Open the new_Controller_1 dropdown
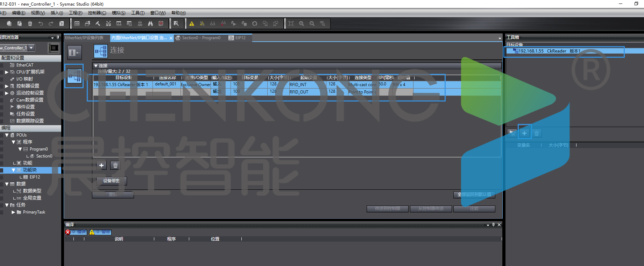 point(31,48)
